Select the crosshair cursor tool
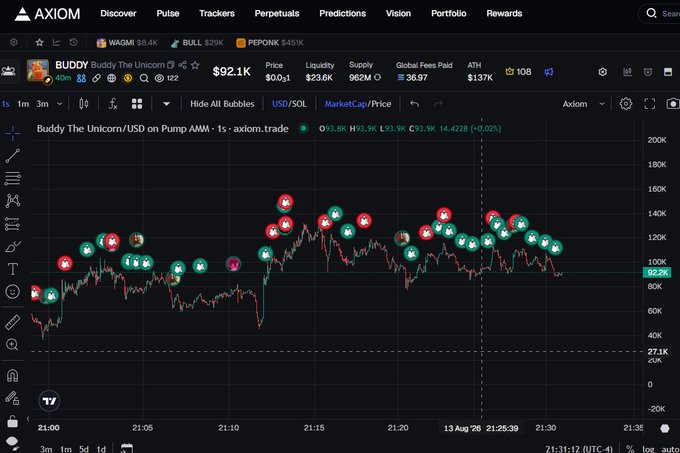The width and height of the screenshot is (680, 453). pos(13,133)
